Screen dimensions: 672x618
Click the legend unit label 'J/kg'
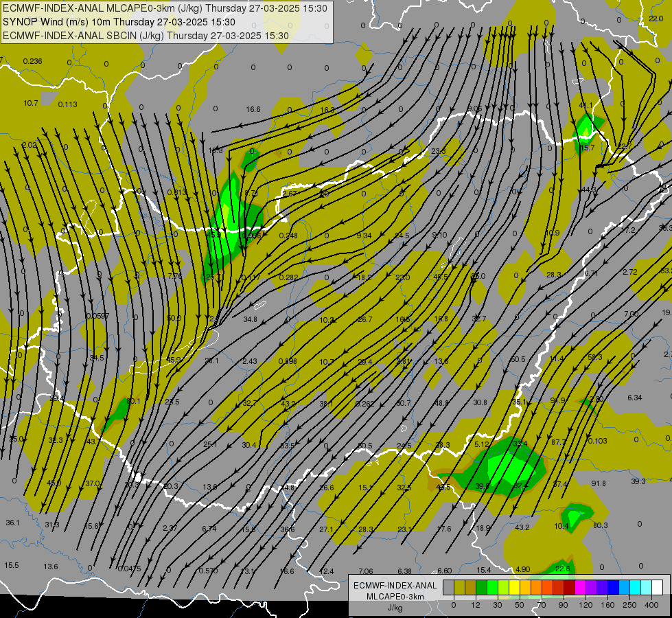click(395, 608)
